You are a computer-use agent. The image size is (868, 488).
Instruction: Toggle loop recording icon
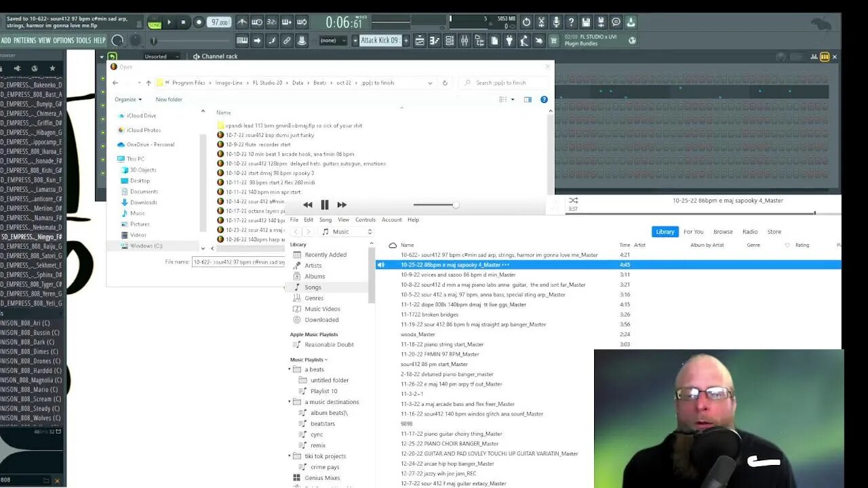tap(302, 22)
